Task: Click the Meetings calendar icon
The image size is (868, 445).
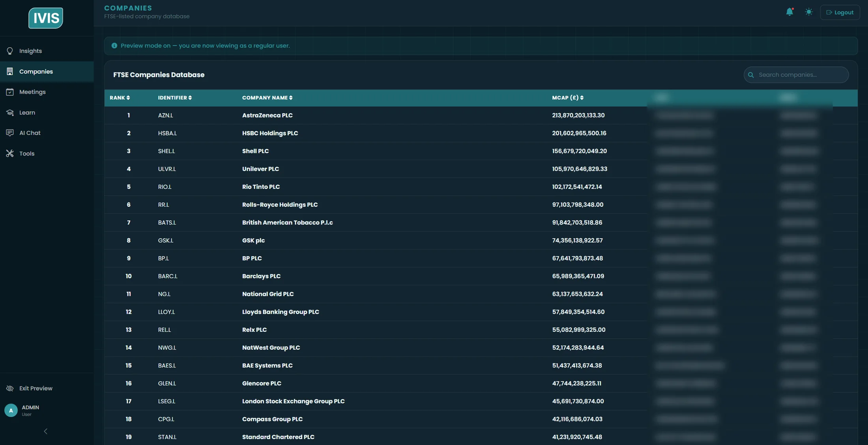Action: pyautogui.click(x=10, y=92)
